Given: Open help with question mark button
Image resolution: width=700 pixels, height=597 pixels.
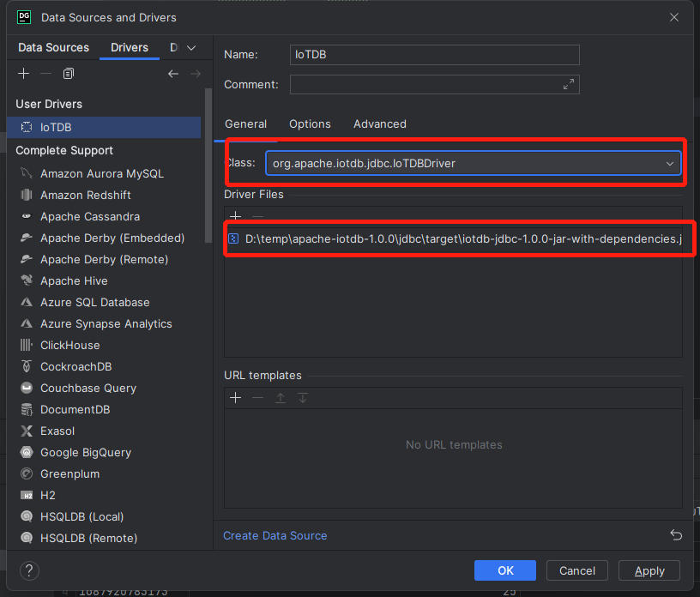Looking at the screenshot, I should [x=29, y=570].
